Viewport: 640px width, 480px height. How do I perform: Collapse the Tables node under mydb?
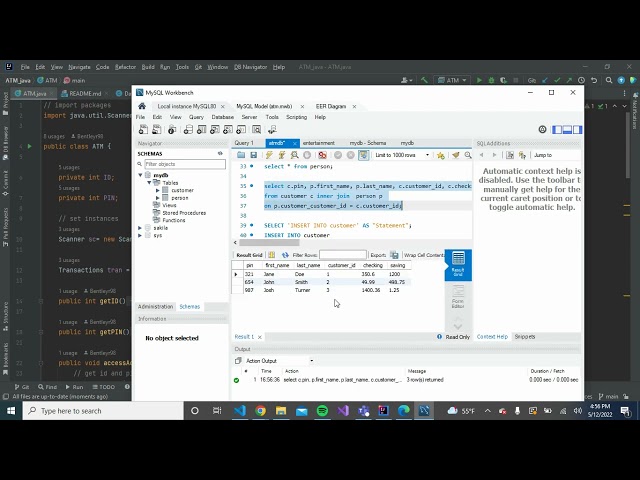[149, 183]
